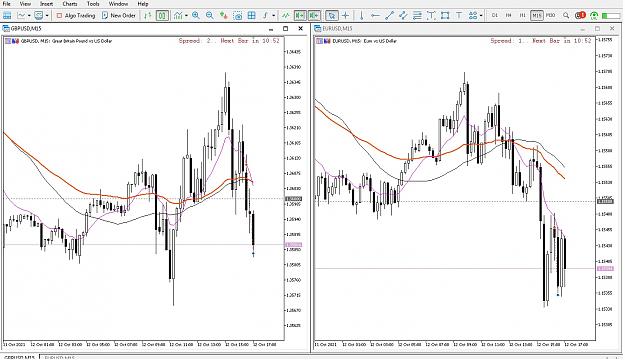
Task: Expand the new chart dropdown arrow
Action: [29, 16]
